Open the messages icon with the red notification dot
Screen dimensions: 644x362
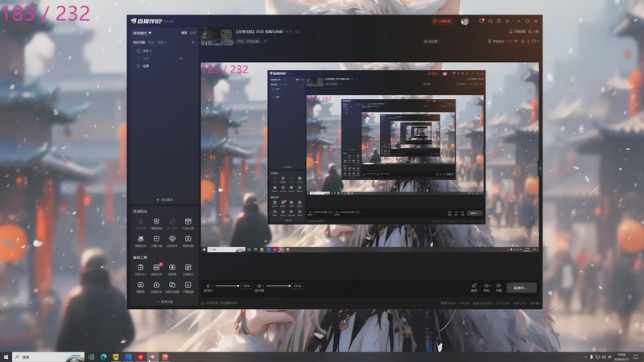(x=481, y=21)
